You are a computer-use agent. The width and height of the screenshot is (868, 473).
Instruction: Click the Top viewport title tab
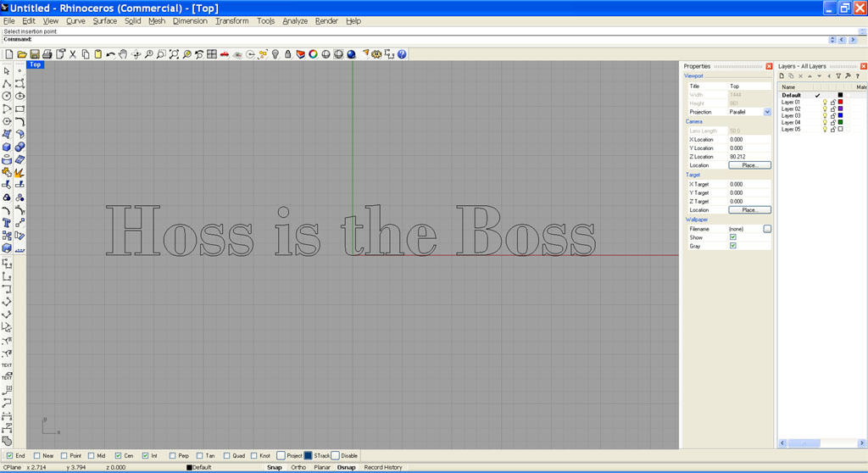[x=35, y=64]
